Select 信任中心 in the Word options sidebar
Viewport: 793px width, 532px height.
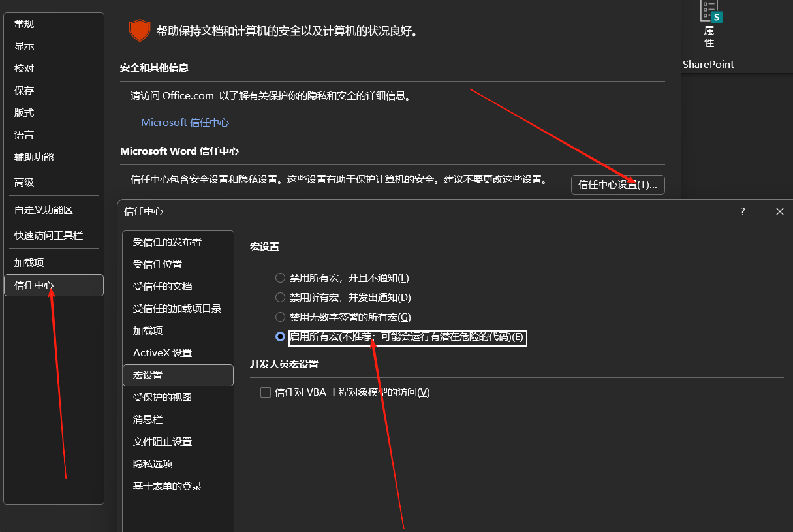pos(54,285)
